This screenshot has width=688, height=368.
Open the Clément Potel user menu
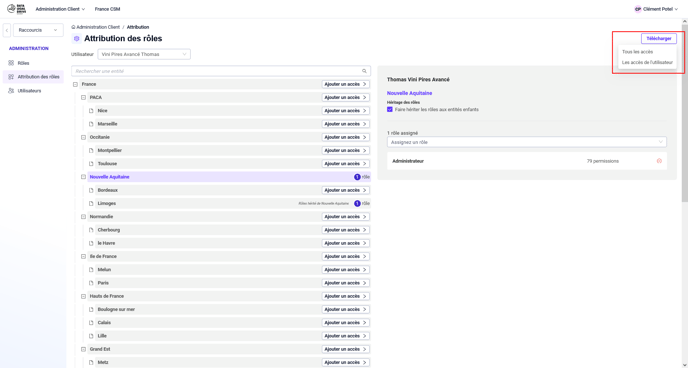pos(656,9)
